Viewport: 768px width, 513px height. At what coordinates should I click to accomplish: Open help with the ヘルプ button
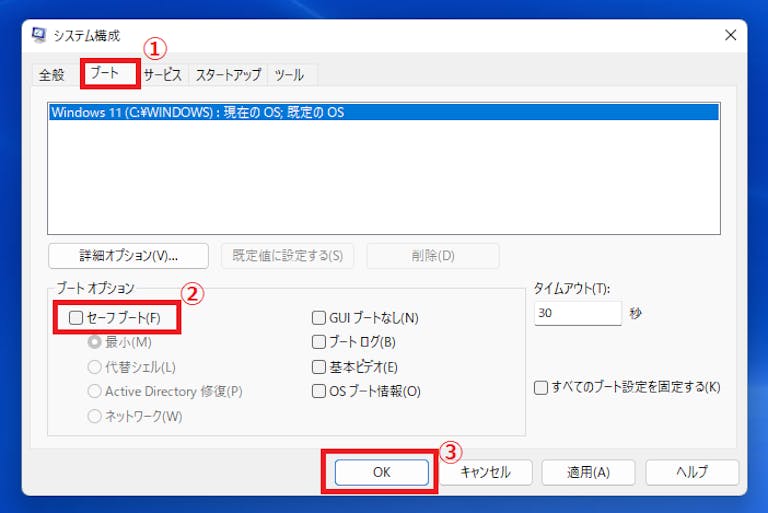pos(692,472)
